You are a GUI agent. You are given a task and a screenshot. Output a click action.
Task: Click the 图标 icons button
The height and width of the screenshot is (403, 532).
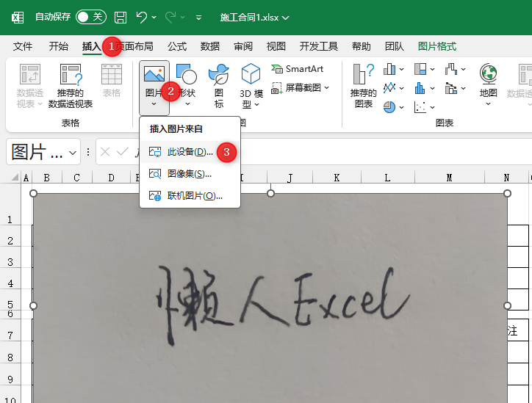219,86
